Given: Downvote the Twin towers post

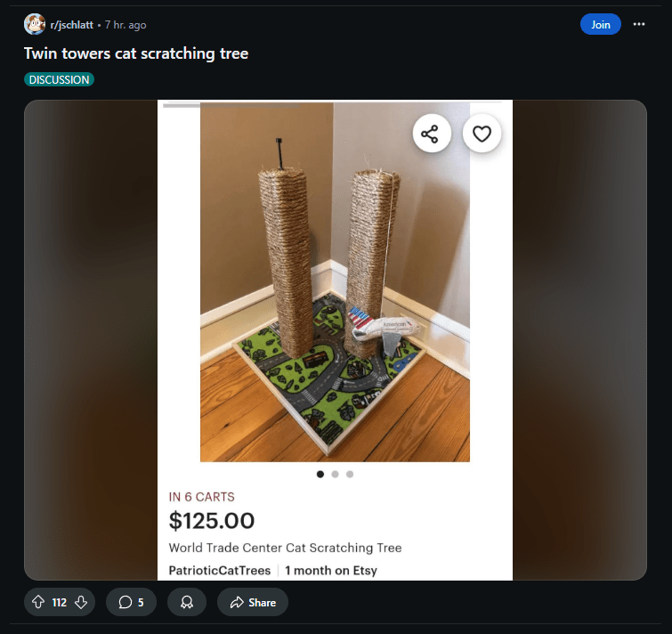Looking at the screenshot, I should click(x=81, y=602).
